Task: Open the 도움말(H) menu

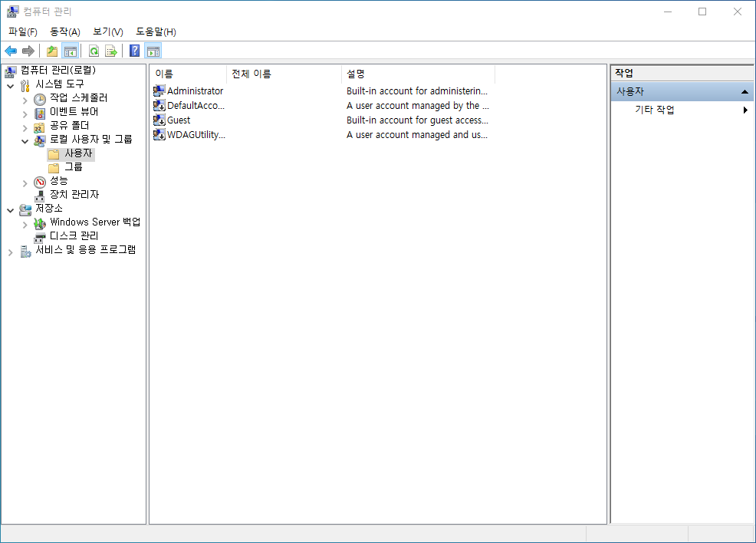Action: coord(156,31)
